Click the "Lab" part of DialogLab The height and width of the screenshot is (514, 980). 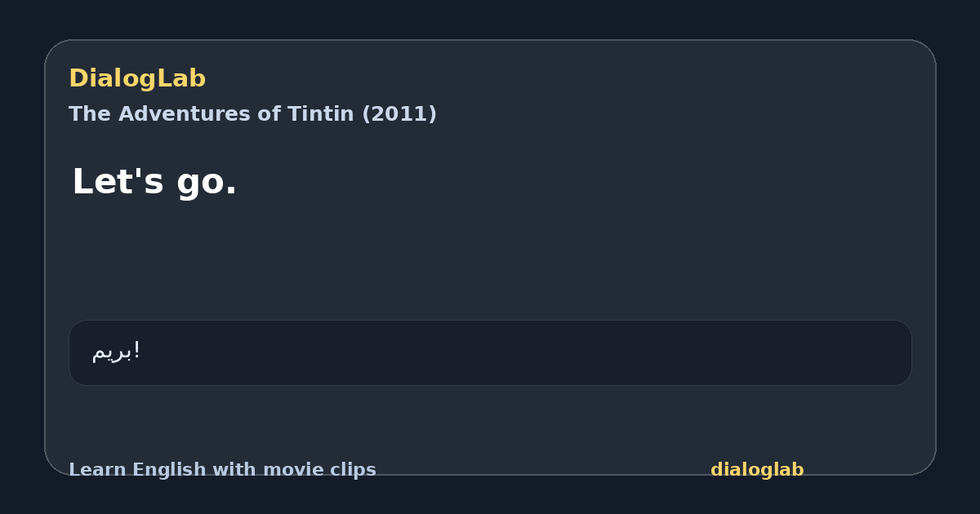[183, 79]
